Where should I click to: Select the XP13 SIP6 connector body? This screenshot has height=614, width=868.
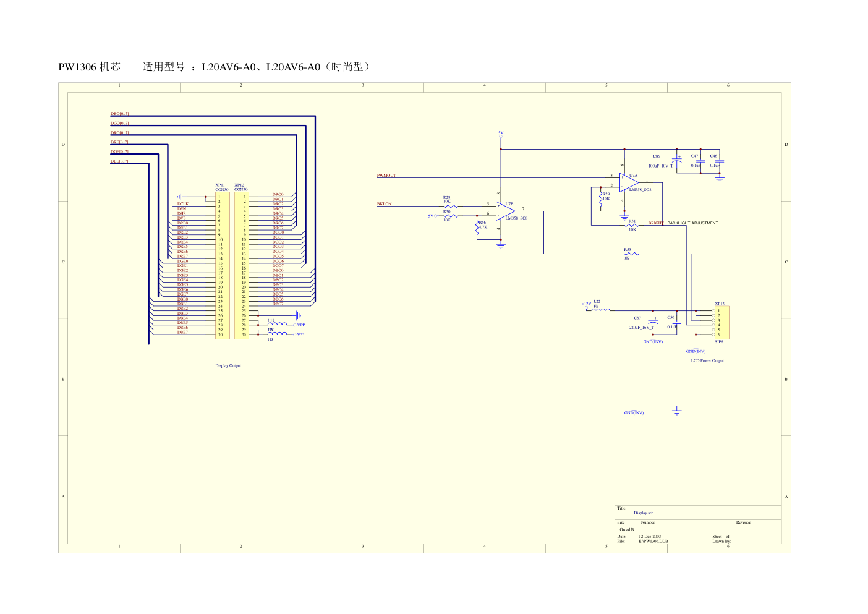722,323
